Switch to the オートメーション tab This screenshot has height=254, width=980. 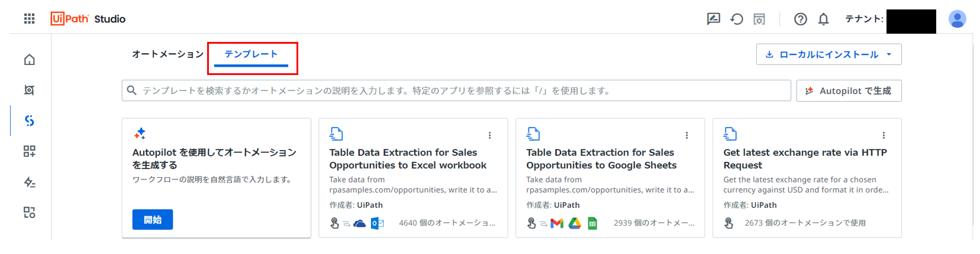167,54
